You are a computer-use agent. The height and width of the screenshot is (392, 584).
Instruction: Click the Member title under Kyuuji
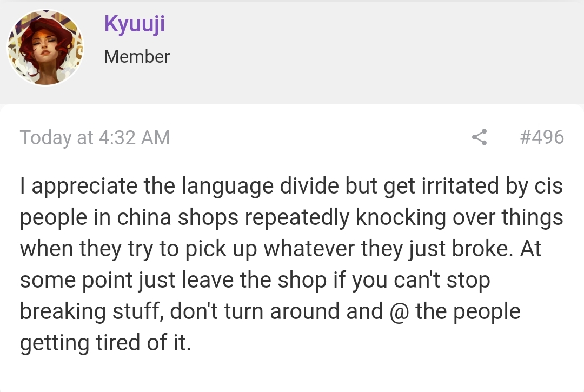[137, 57]
